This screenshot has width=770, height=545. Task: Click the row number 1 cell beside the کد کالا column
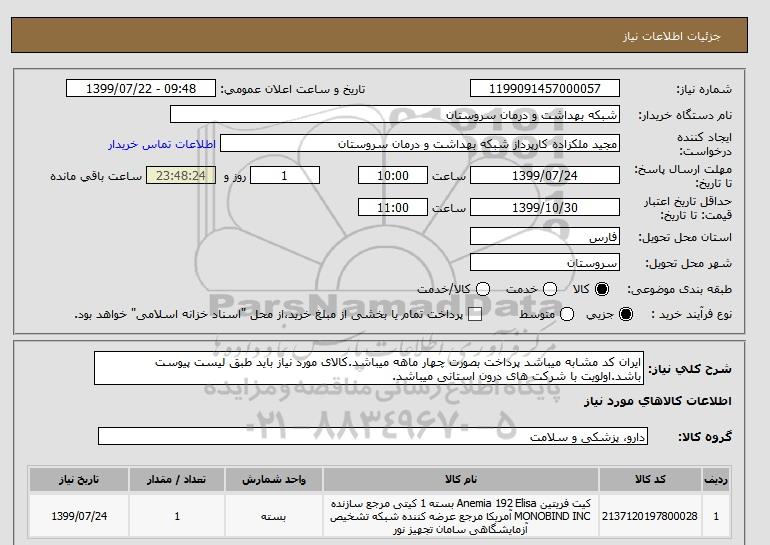coord(716,516)
